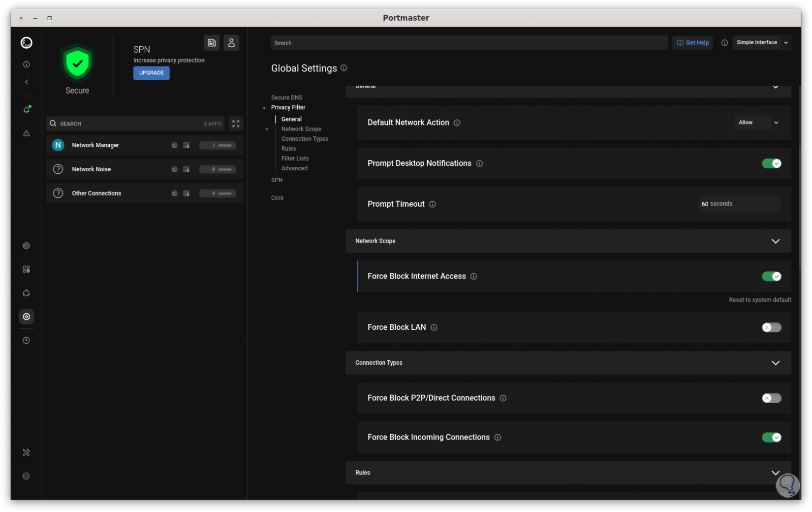The width and height of the screenshot is (812, 512).
Task: Open the radar icon for Other Connections
Action: 174,193
